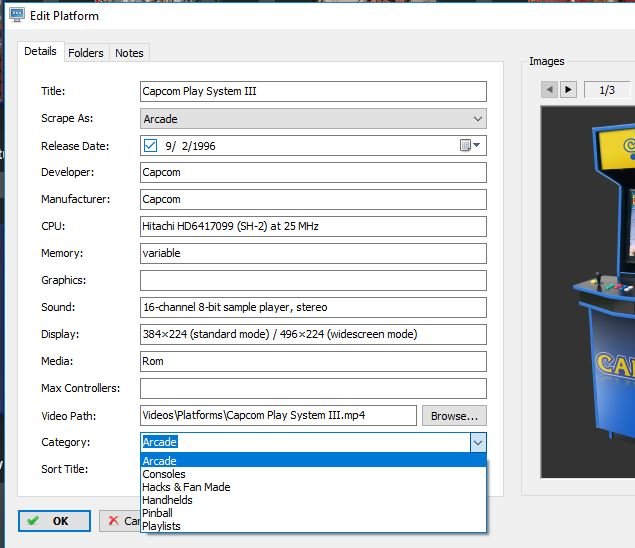Click the empty Graphics field
The height and width of the screenshot is (548, 635).
[x=313, y=281]
